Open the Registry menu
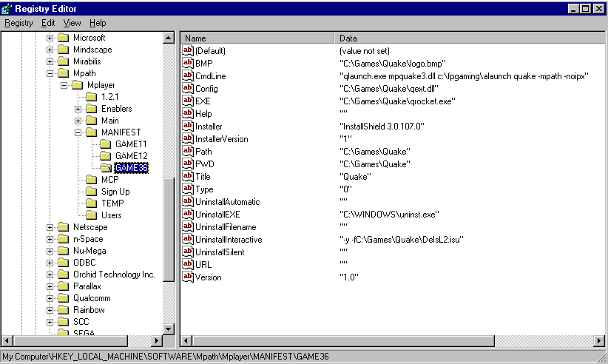This screenshot has height=364, width=608. 18,23
